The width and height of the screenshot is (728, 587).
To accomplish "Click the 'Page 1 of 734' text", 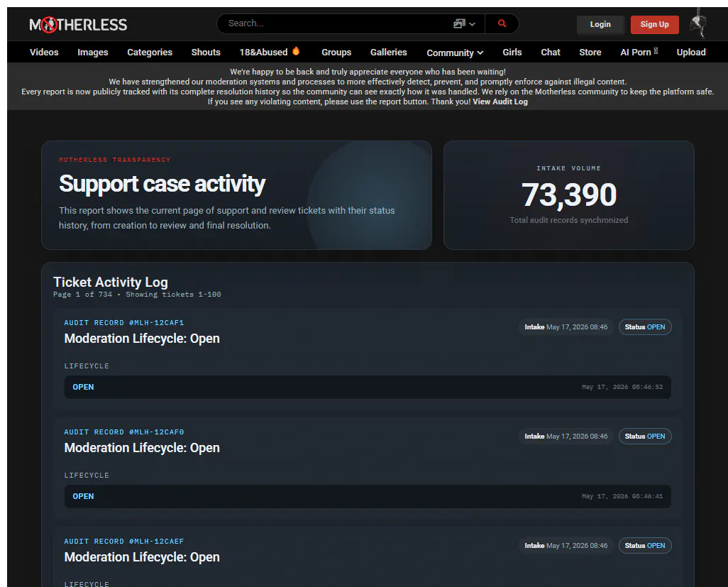I will point(82,295).
